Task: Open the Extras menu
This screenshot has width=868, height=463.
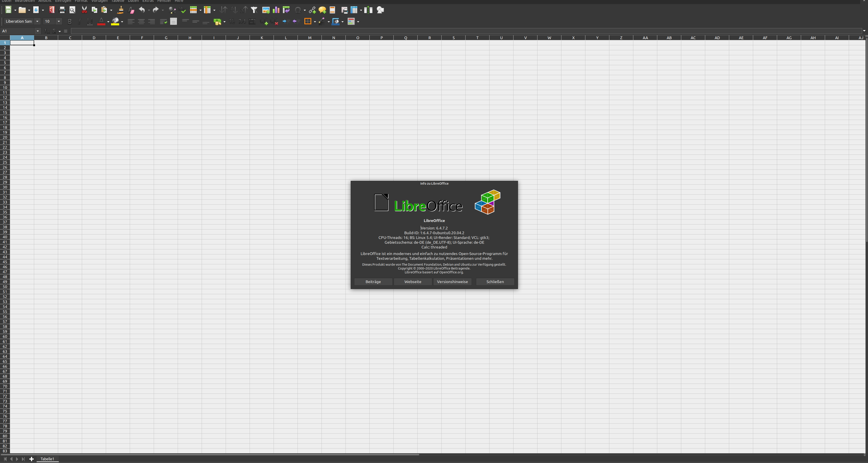Action: tap(148, 1)
